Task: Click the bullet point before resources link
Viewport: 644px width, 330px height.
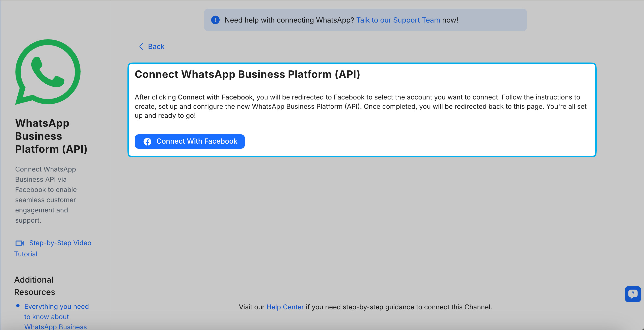Action: coord(18,306)
